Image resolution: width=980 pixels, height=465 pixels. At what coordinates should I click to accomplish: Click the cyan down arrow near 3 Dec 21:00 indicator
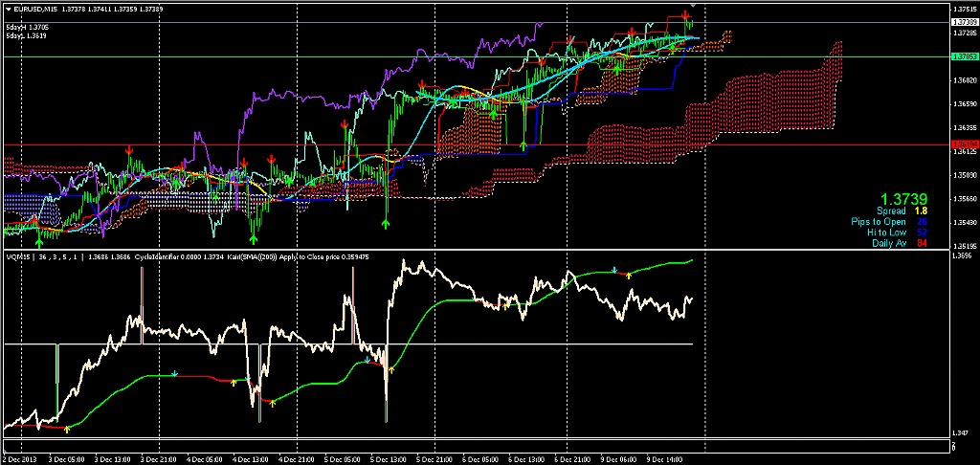pyautogui.click(x=175, y=374)
